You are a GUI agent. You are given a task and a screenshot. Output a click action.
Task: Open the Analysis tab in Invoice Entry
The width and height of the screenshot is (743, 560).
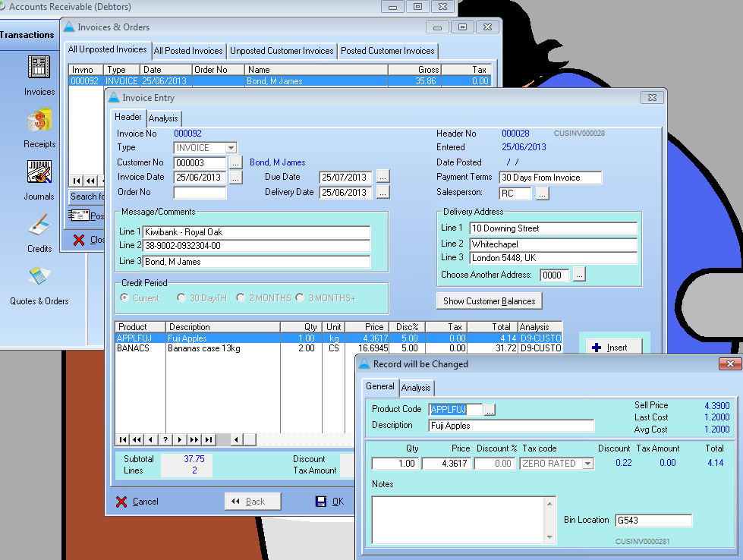tap(163, 118)
